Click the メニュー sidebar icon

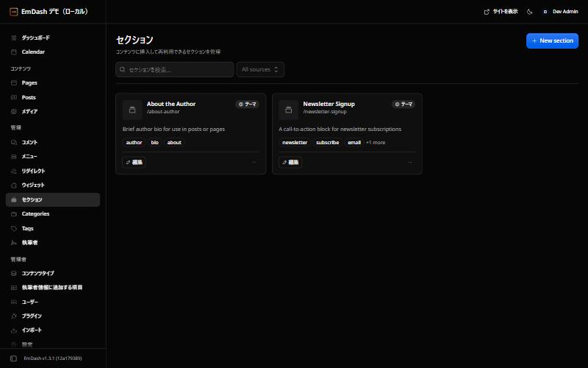(x=14, y=157)
